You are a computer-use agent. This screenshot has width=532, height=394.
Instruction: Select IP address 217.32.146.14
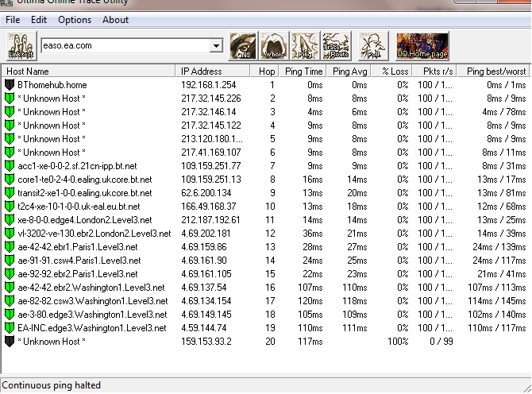click(x=208, y=112)
